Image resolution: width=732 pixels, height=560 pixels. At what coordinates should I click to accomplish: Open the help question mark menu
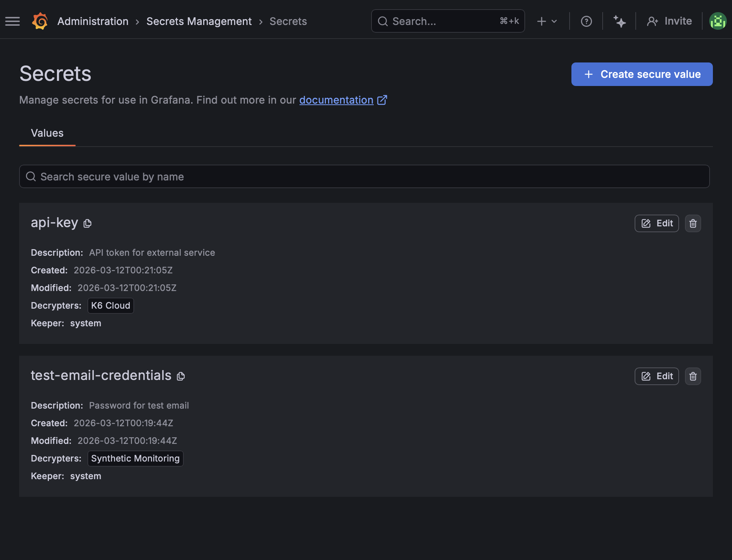pyautogui.click(x=586, y=21)
